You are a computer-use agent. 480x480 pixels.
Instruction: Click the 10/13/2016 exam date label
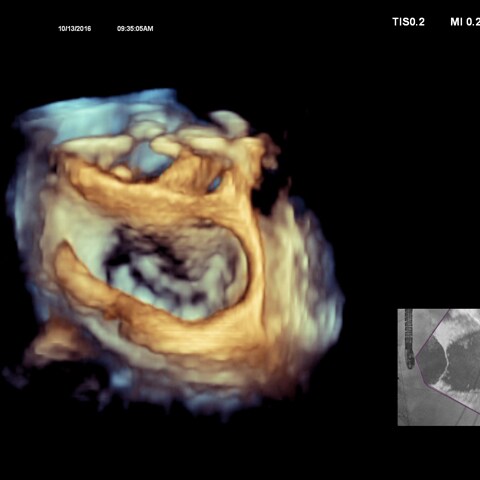tap(75, 29)
